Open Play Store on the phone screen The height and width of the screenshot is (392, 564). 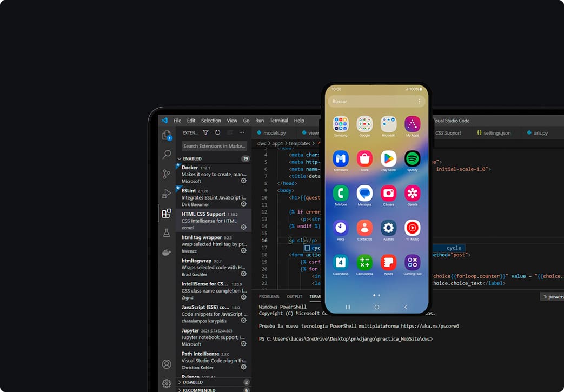[x=388, y=159]
